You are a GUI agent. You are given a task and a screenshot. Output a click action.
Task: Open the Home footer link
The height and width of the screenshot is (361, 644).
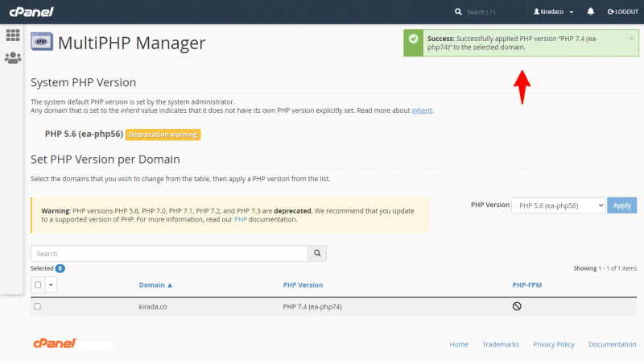459,345
